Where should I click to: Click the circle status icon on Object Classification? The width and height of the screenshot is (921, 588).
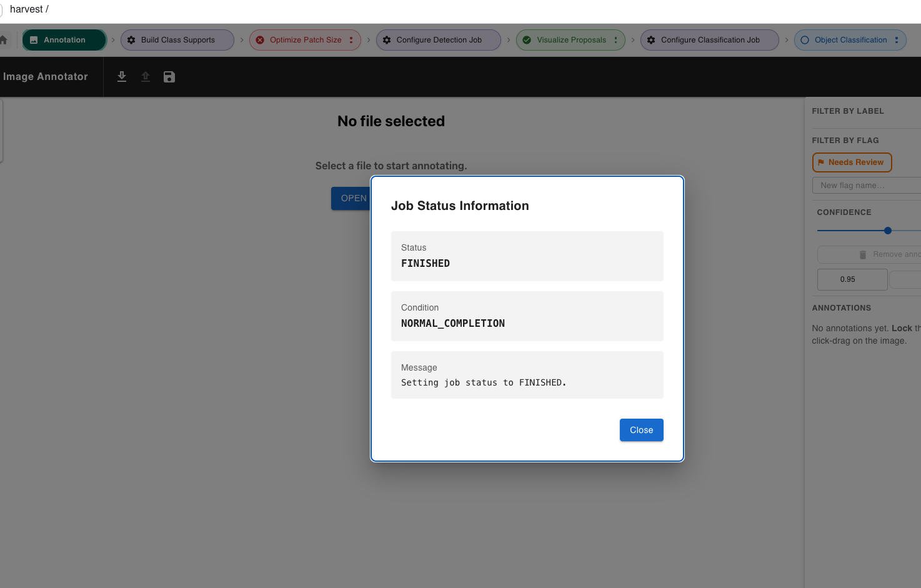pyautogui.click(x=805, y=40)
